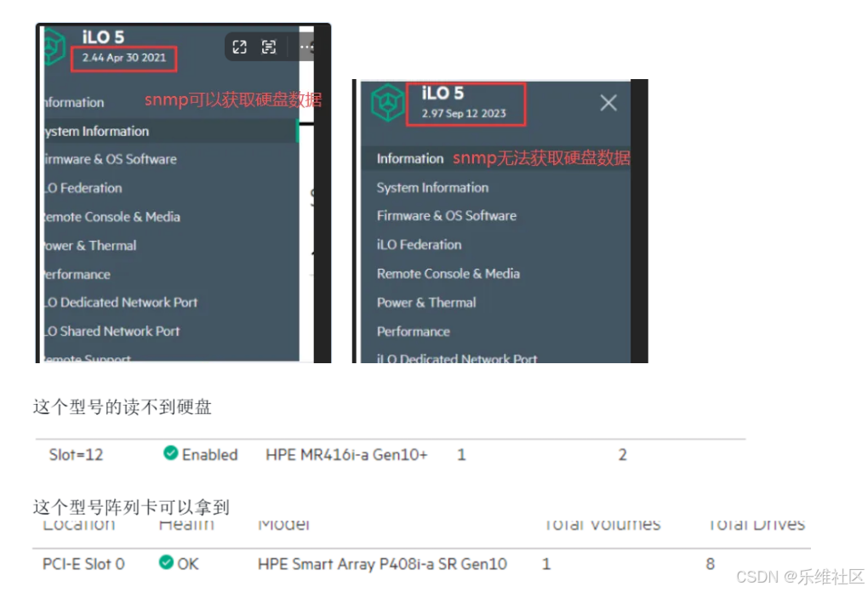
Task: Open iLO Shared Network Port in iLO 2.44 menu
Action: [112, 332]
